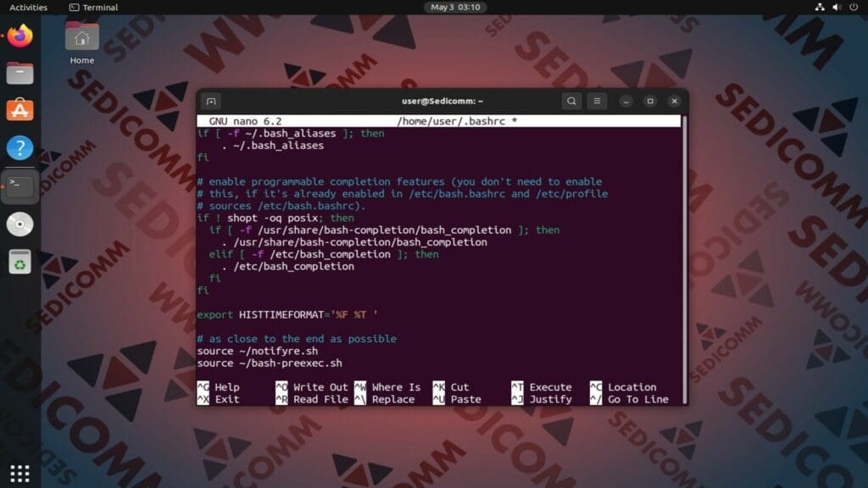Click the line 'export HISTTIMEFORMAT'
Screen dimensions: 868x488
coord(287,315)
